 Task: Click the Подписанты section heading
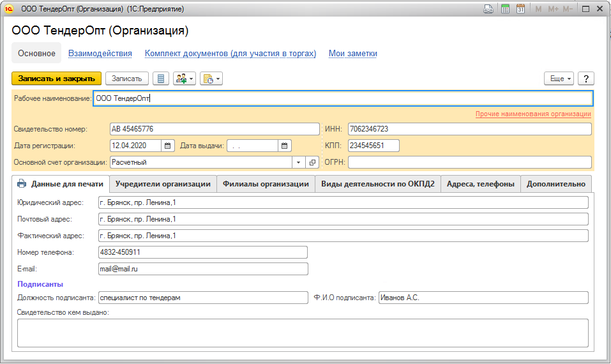click(40, 284)
